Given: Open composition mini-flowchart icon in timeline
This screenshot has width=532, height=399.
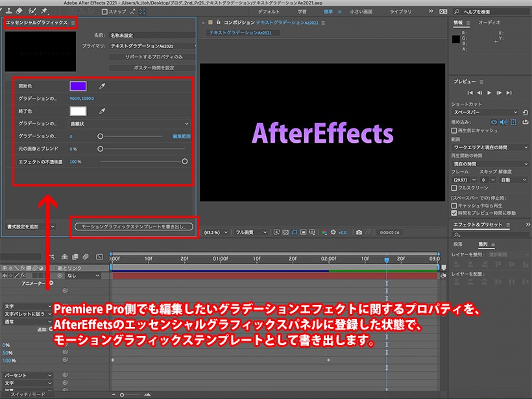Looking at the screenshot, I should click(53, 257).
